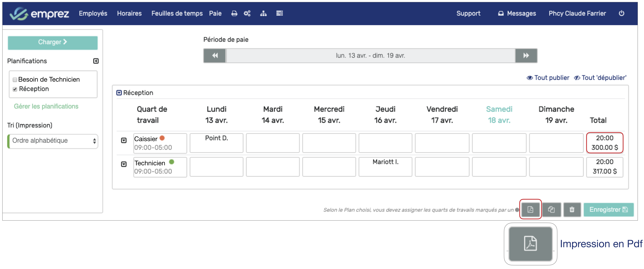
Task: Enable Besoin de Technicien checkbox
Action: click(x=15, y=80)
